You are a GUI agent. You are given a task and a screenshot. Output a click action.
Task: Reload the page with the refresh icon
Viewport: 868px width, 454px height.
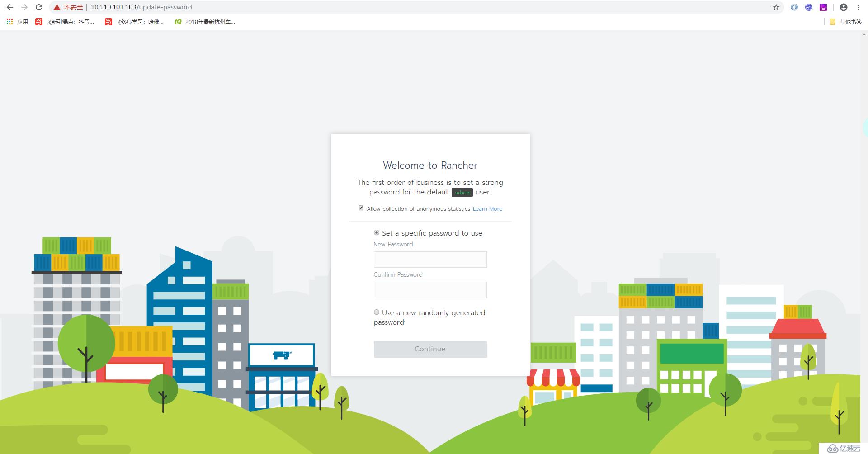(39, 7)
